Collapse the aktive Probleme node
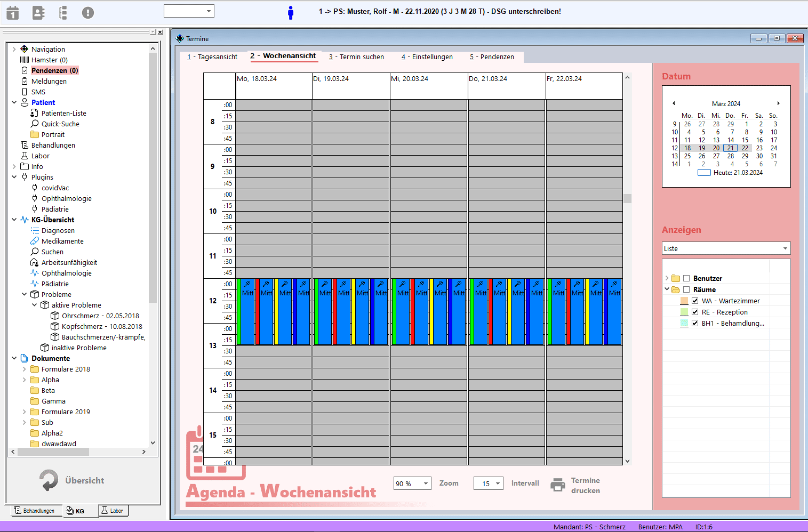Viewport: 808px width, 532px height. 34,305
